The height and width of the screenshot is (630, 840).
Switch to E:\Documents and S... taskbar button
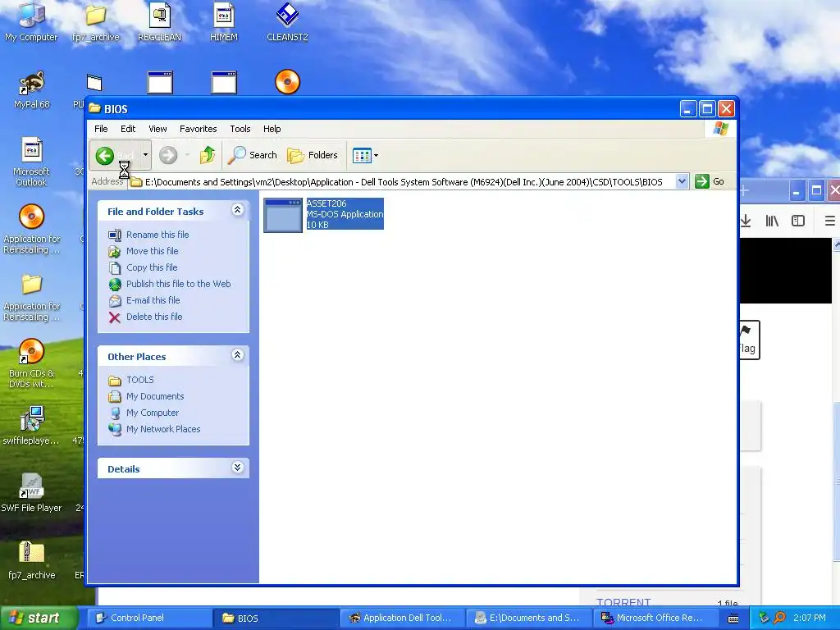pos(529,618)
